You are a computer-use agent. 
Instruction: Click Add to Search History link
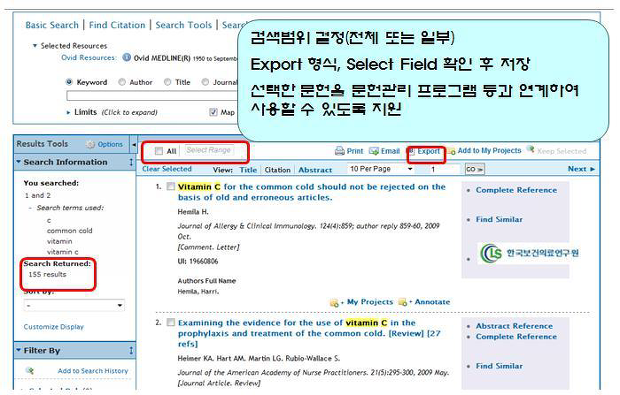tap(93, 370)
